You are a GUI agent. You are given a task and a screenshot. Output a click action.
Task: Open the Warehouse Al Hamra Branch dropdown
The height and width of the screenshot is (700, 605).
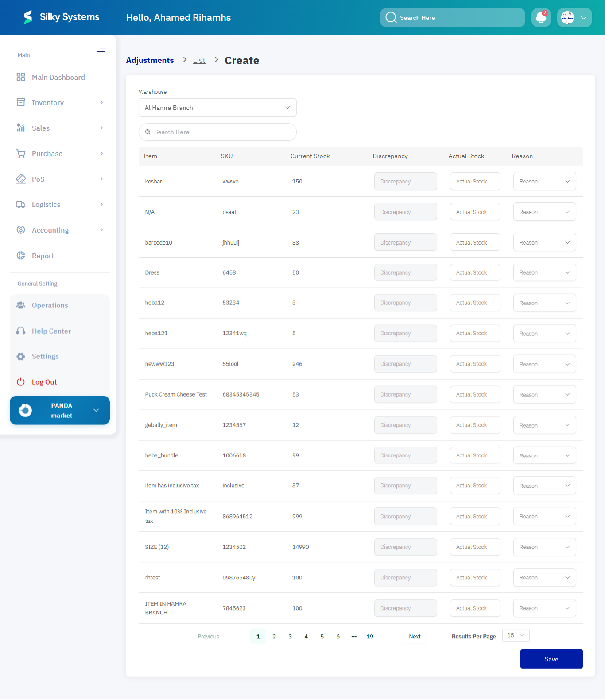pos(217,108)
